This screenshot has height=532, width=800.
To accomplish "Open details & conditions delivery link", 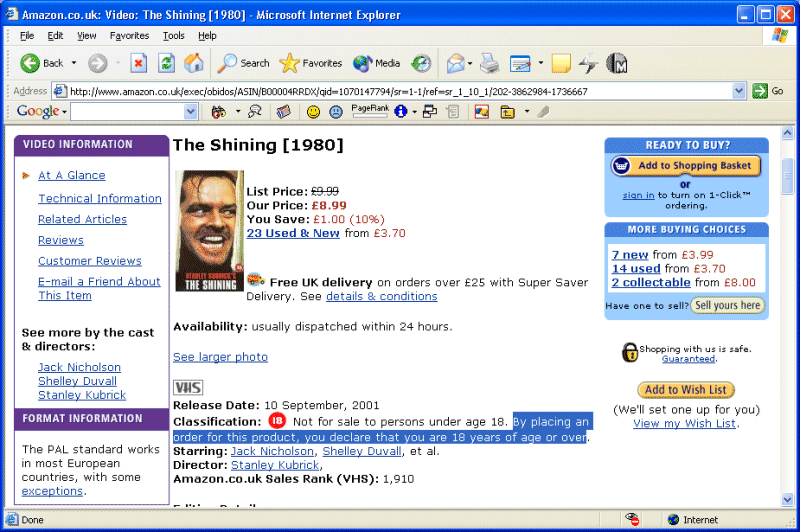I will pos(382,296).
